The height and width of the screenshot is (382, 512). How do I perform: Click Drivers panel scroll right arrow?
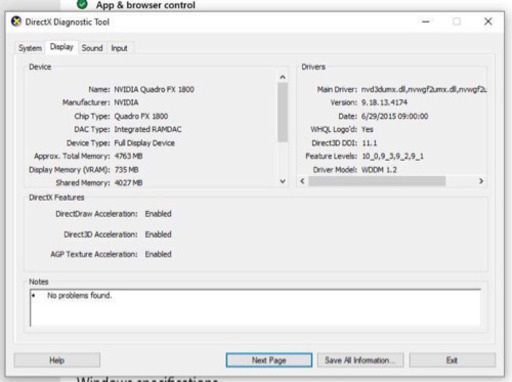pos(481,181)
